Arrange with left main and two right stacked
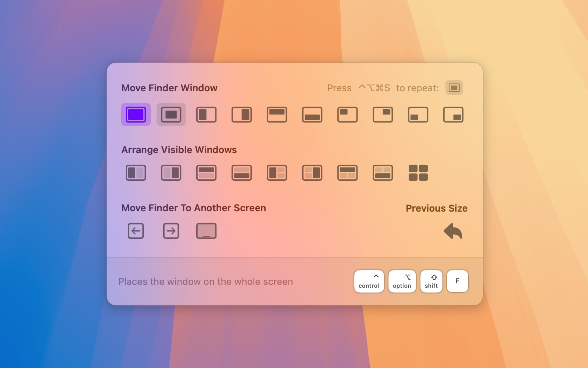Image resolution: width=588 pixels, height=368 pixels. coord(277,173)
